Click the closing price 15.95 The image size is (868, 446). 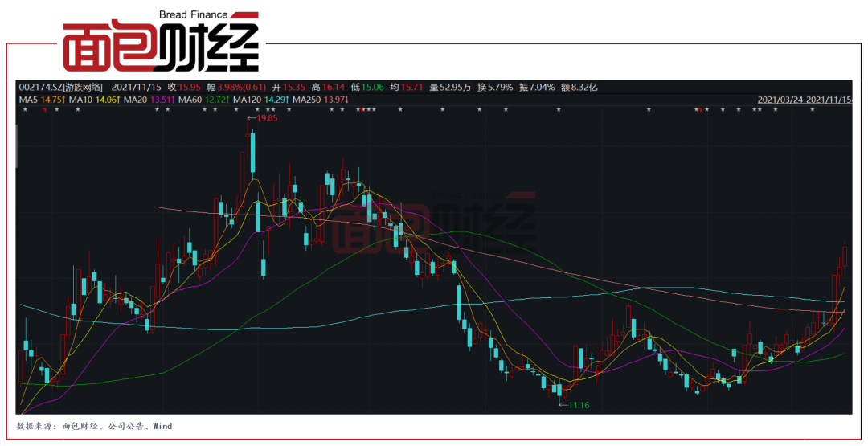click(x=190, y=88)
